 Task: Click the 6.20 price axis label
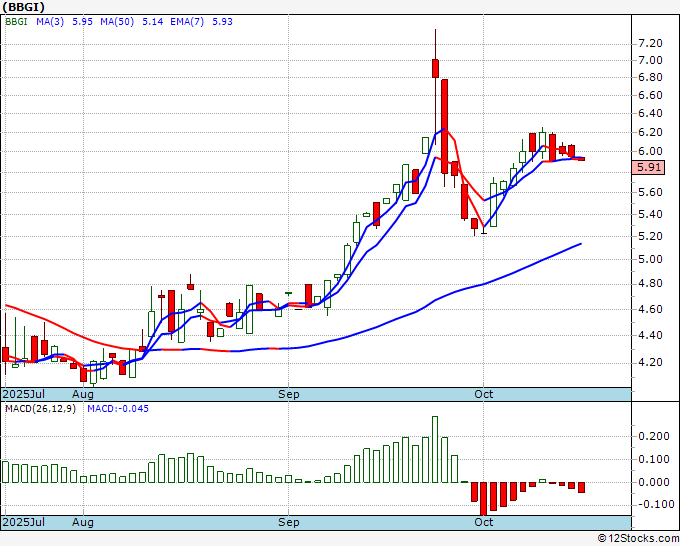(x=651, y=132)
